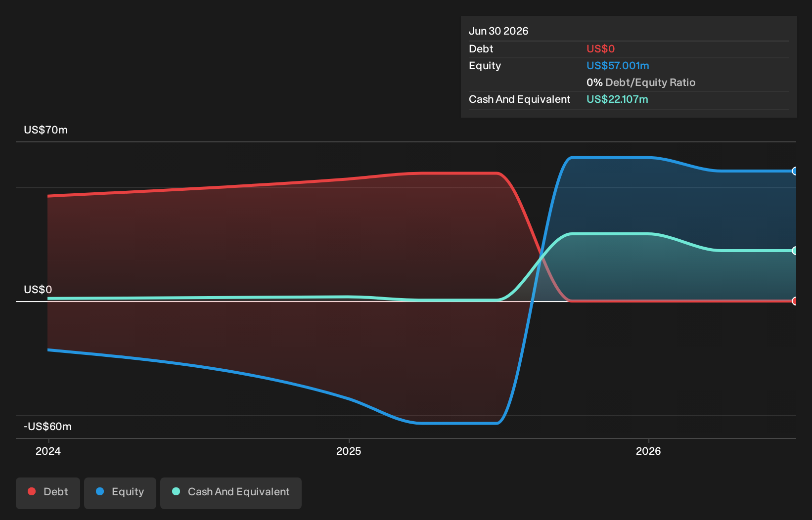The width and height of the screenshot is (812, 520).
Task: Toggle the Equity legend button
Action: pyautogui.click(x=120, y=493)
